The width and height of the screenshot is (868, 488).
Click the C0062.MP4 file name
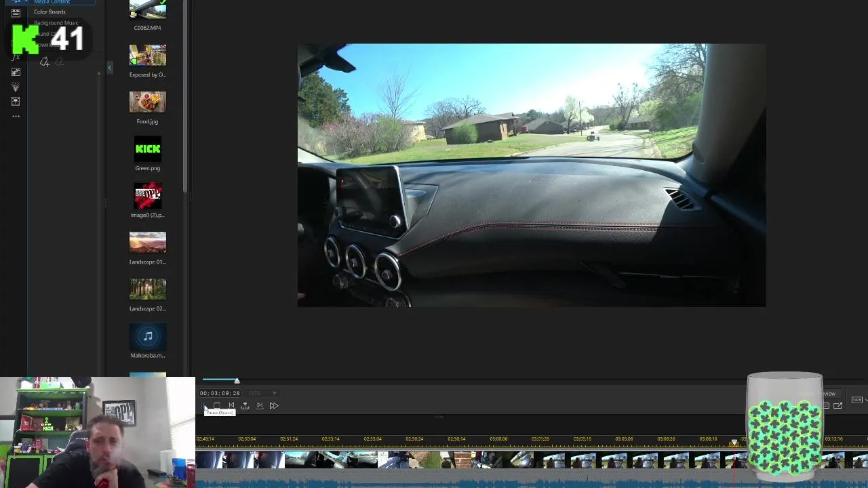coord(148,28)
